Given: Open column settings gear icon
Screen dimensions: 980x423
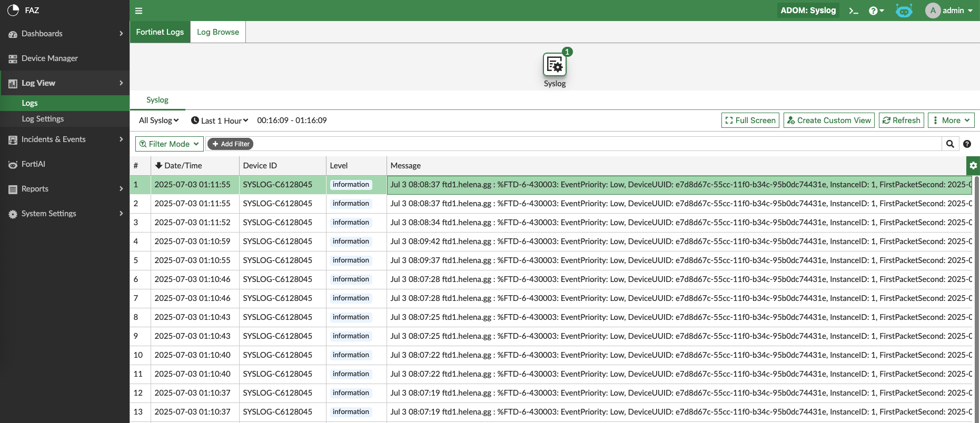Looking at the screenshot, I should (973, 166).
